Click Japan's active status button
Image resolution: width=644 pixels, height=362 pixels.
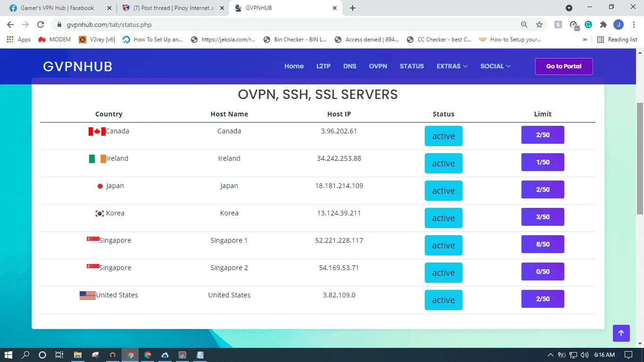click(444, 191)
